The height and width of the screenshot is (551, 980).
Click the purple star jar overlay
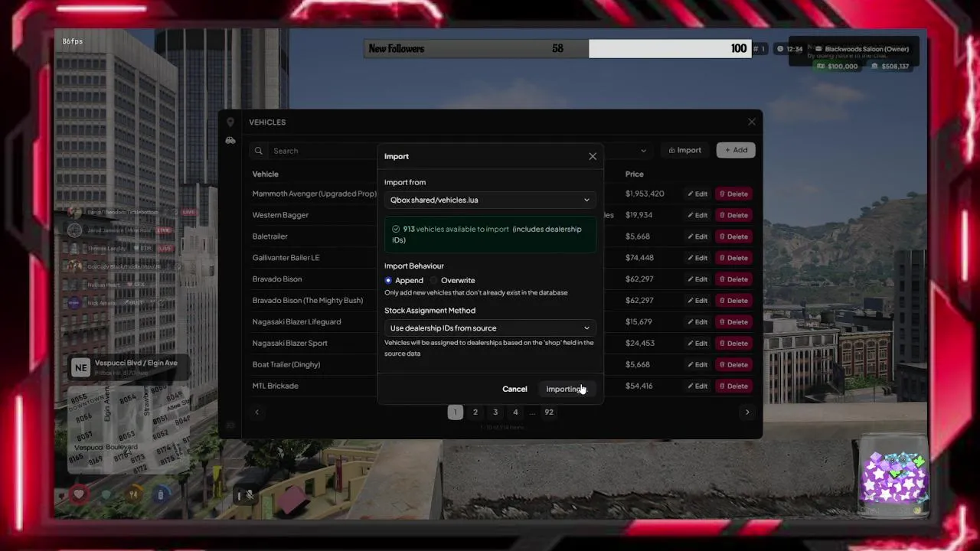point(893,475)
